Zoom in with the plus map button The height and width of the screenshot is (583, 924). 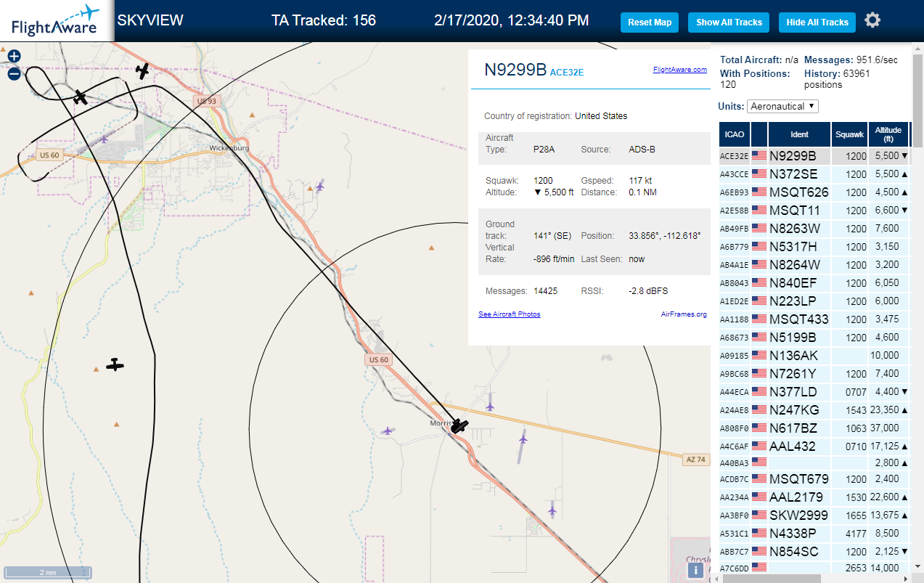14,56
